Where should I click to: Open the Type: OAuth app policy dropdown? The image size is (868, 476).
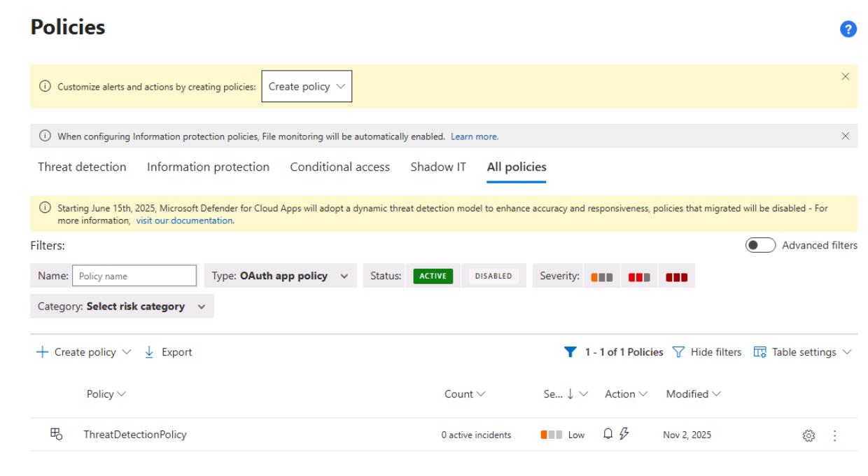(280, 276)
